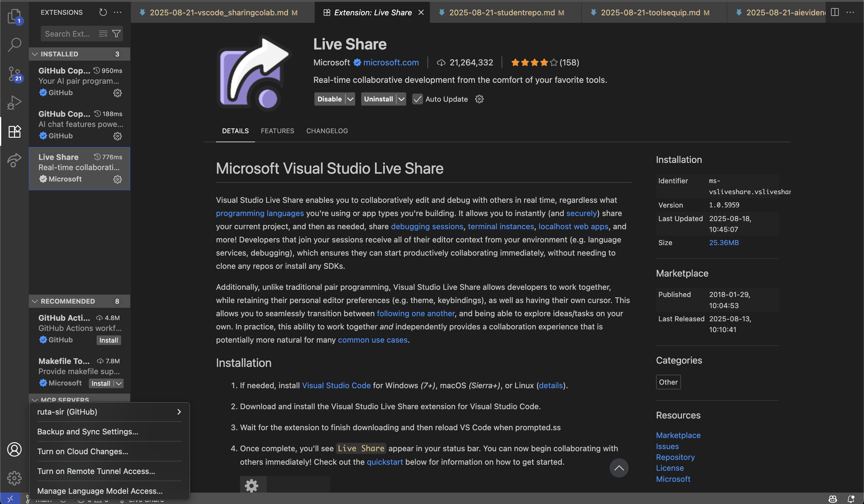864x504 pixels.
Task: Open the Live Share activity bar view
Action: (x=14, y=160)
